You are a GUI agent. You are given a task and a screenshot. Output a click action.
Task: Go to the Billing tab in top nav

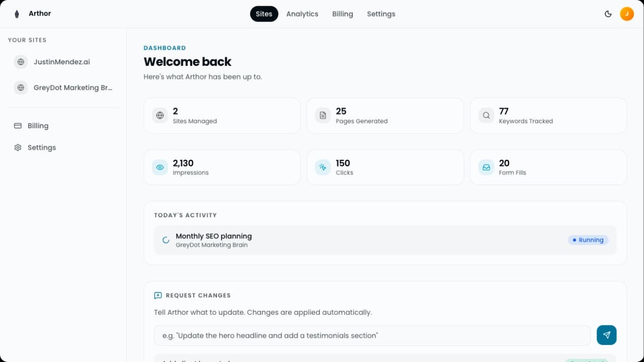pyautogui.click(x=343, y=14)
